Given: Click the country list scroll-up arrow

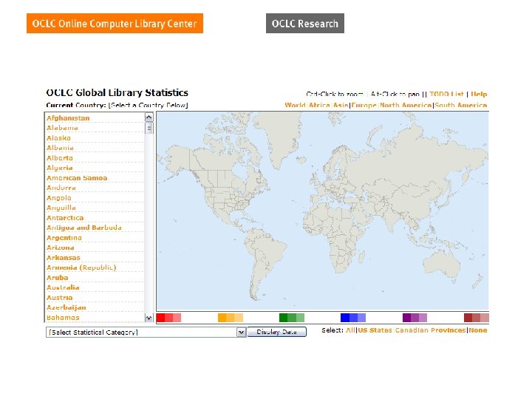Looking at the screenshot, I should click(149, 117).
